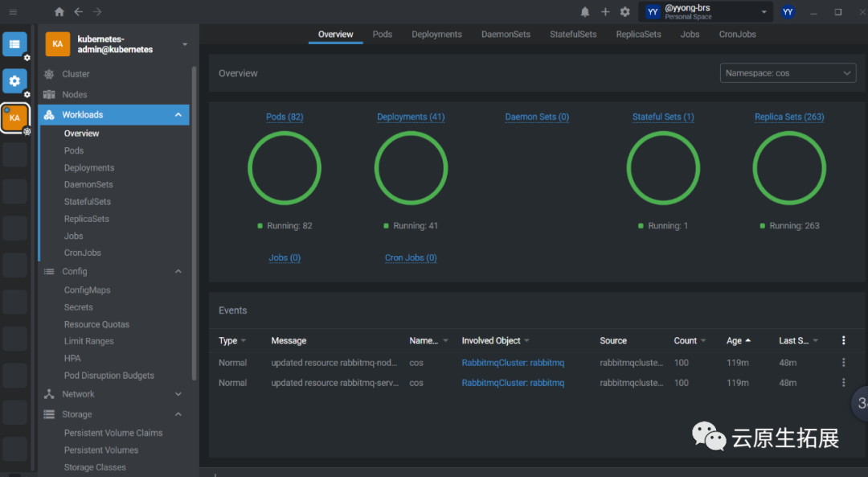
Task: Switch to the StatefulSets tab
Action: click(x=573, y=34)
